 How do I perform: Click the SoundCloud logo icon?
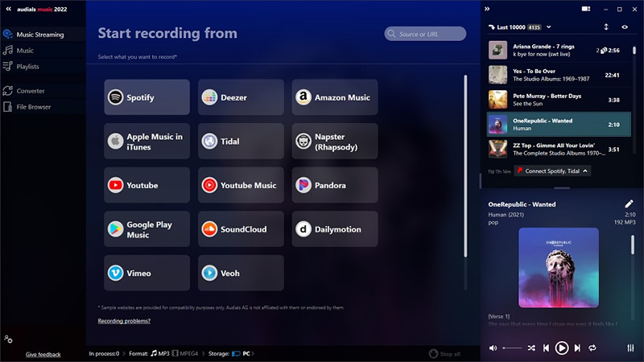(209, 229)
